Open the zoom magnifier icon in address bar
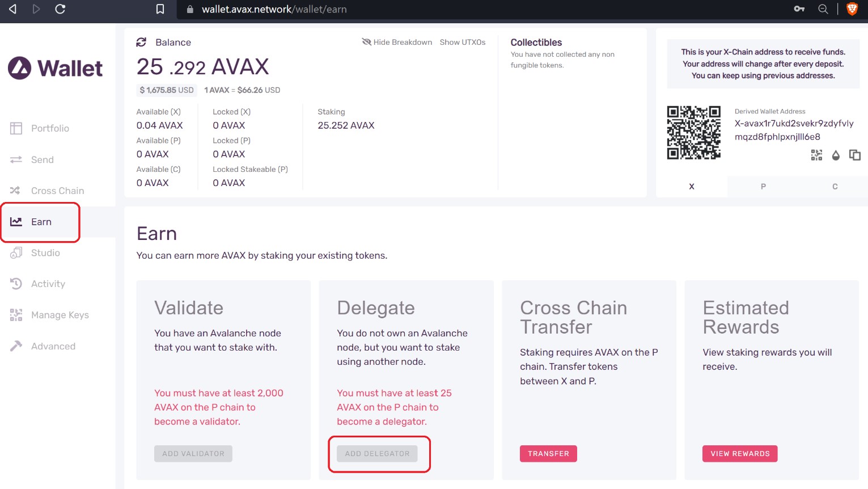This screenshot has height=489, width=868. click(823, 9)
